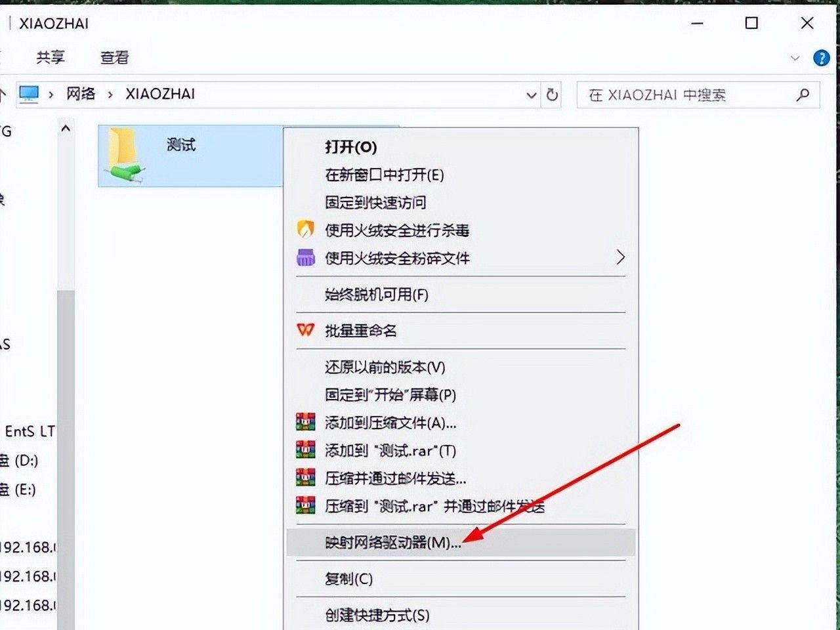The width and height of the screenshot is (840, 630).
Task: Click chevron between This PC and 网络
Action: click(x=51, y=94)
